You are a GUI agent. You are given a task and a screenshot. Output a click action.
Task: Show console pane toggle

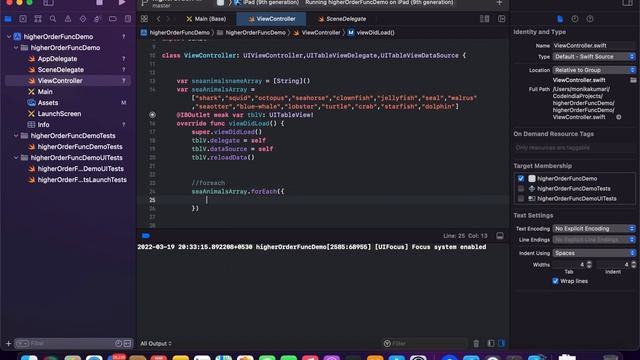coord(502,344)
